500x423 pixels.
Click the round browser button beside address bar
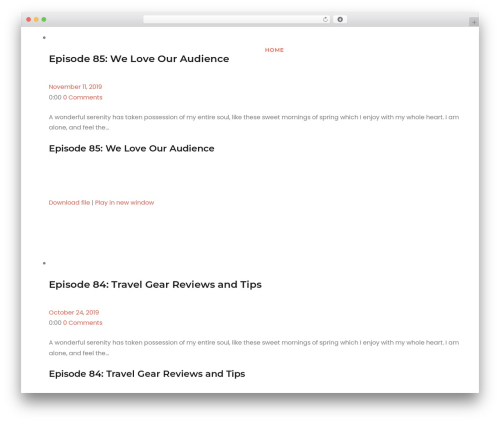tap(340, 20)
